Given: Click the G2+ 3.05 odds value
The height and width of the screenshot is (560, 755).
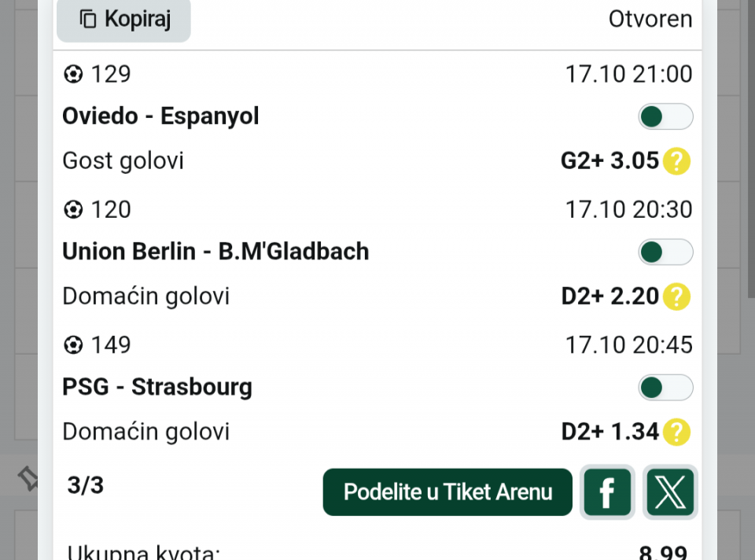Looking at the screenshot, I should click(x=610, y=161).
